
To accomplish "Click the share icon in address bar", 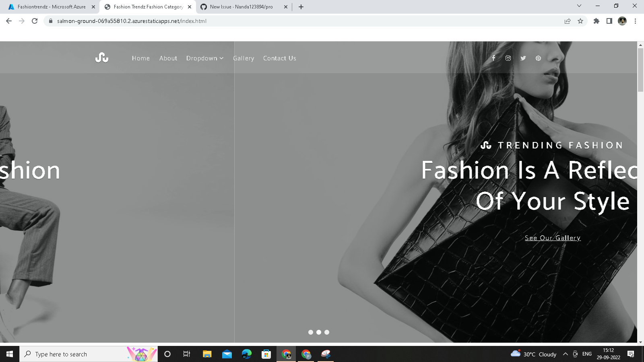I will 568,21.
